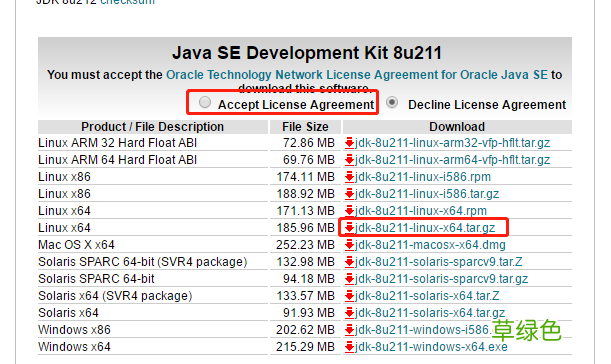
Task: Click download arrow icon for linux-x64.tar.gz
Action: tap(350, 228)
